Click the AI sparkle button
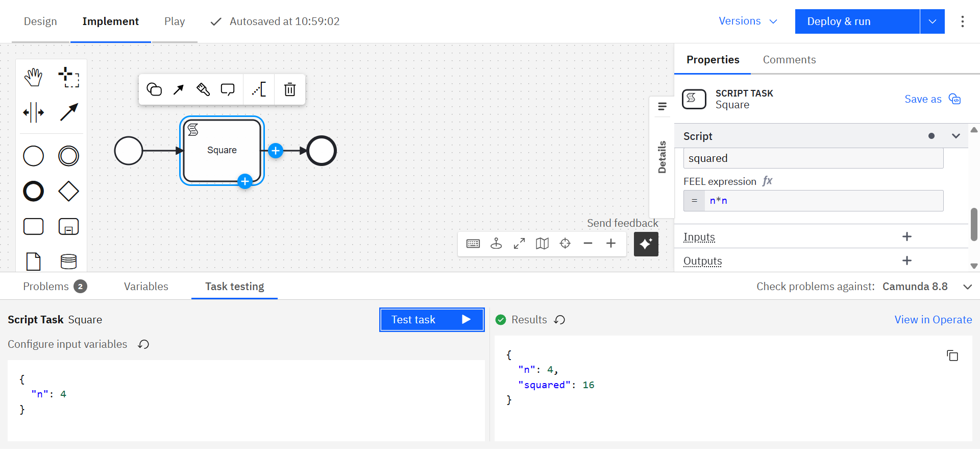980x451 pixels. (646, 244)
